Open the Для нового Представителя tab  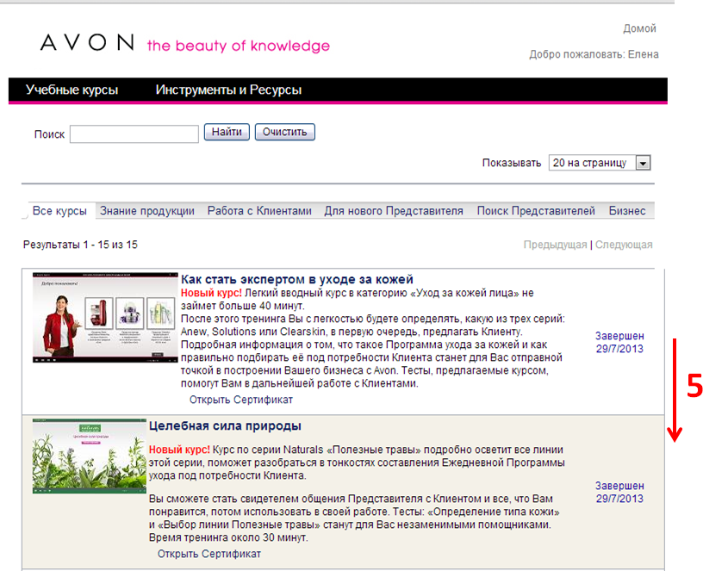(394, 211)
